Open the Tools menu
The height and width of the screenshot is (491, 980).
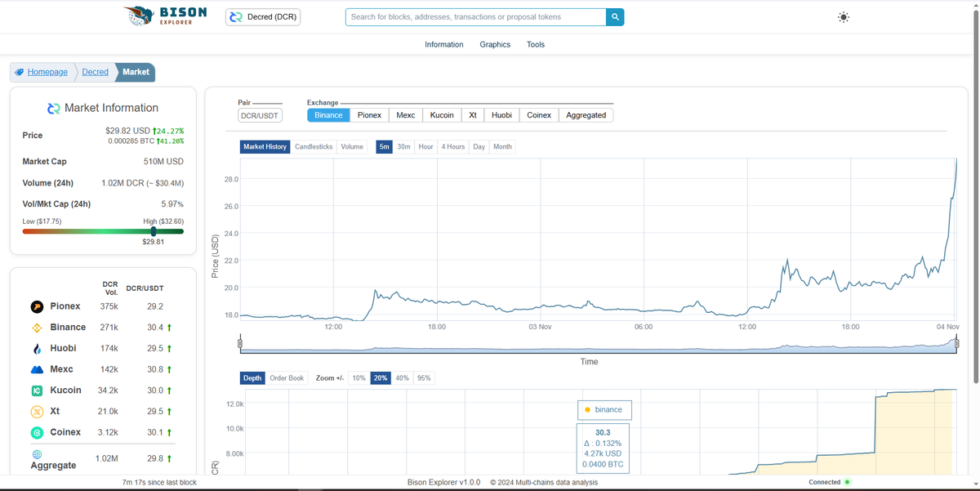(536, 45)
